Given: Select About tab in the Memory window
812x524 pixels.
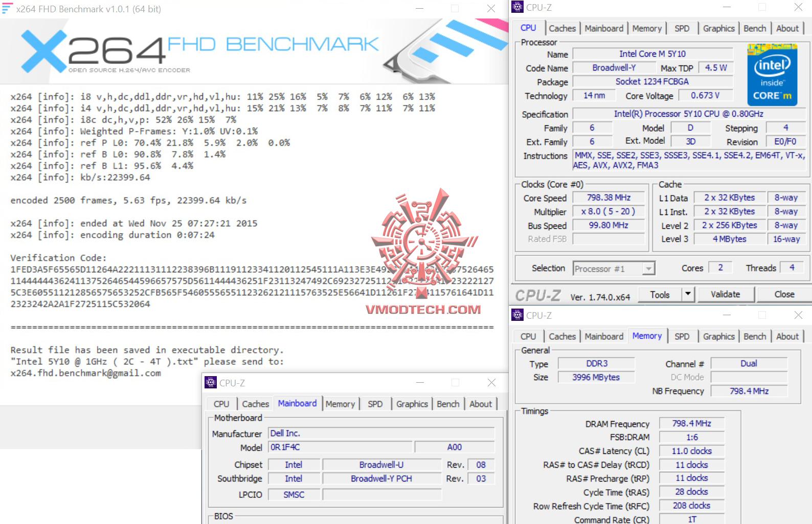Looking at the screenshot, I should [x=787, y=336].
